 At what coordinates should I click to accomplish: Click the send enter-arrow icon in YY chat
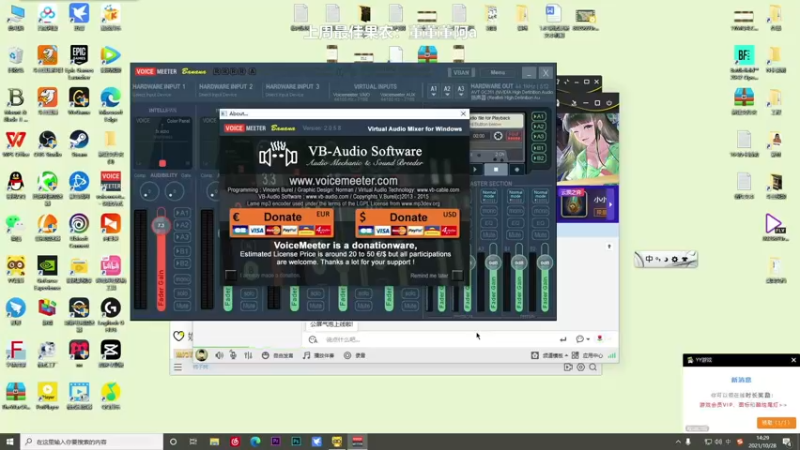tap(563, 339)
